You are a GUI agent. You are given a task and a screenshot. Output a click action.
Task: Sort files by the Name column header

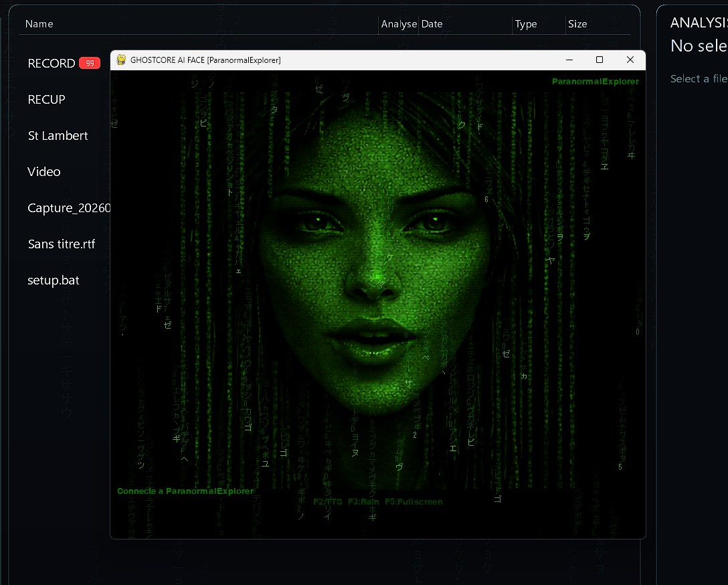[x=39, y=23]
